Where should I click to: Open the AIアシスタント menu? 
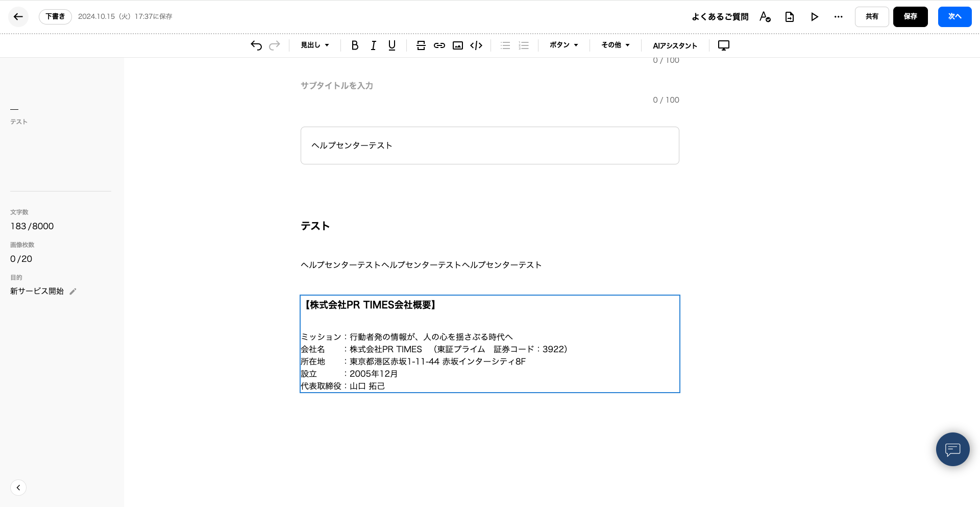click(x=675, y=45)
